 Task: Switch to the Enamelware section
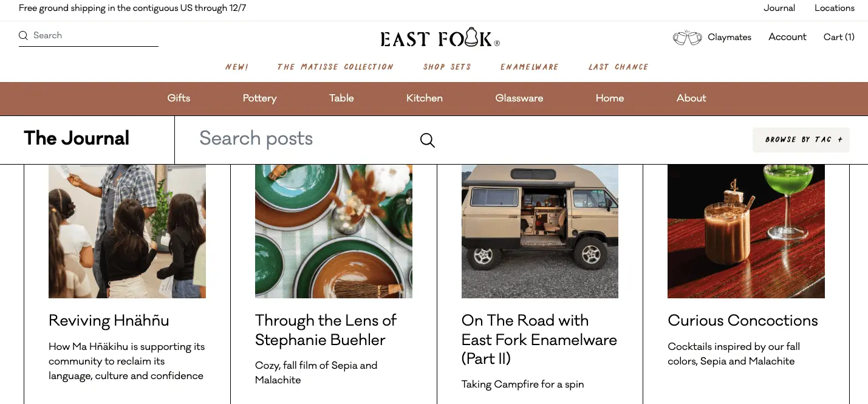pyautogui.click(x=529, y=67)
